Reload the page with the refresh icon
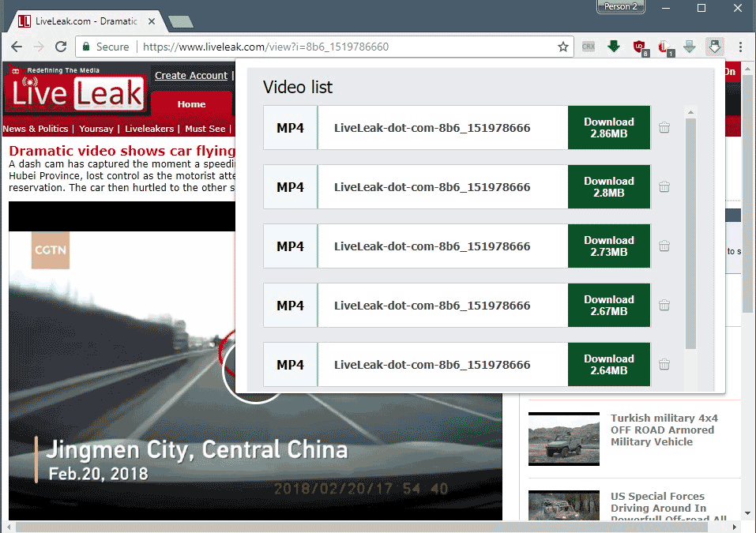The width and height of the screenshot is (756, 533). pos(61,47)
